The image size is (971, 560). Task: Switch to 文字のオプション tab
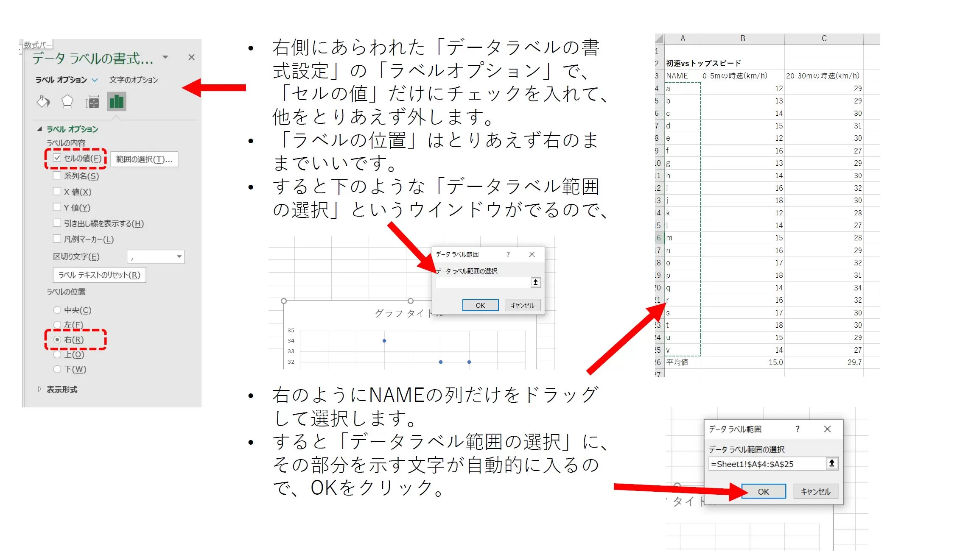pos(134,80)
